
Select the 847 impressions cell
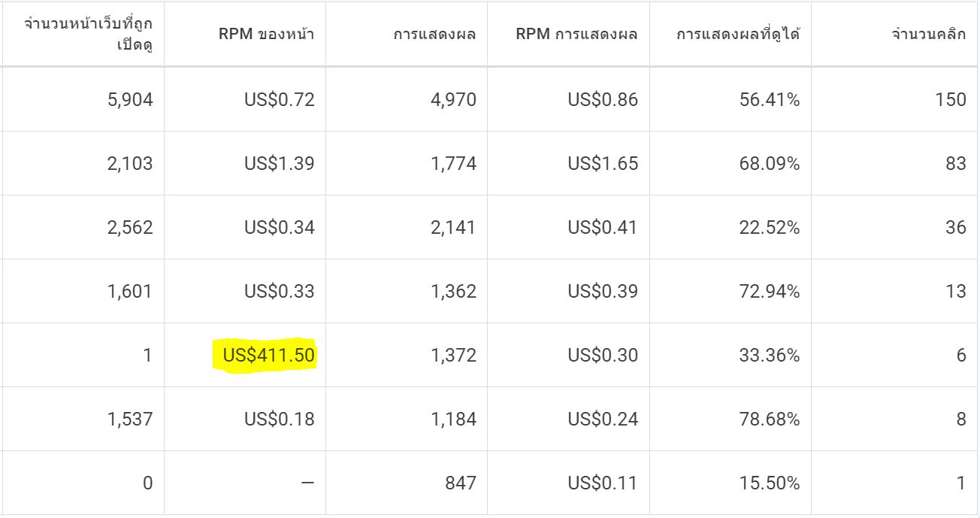click(x=460, y=483)
